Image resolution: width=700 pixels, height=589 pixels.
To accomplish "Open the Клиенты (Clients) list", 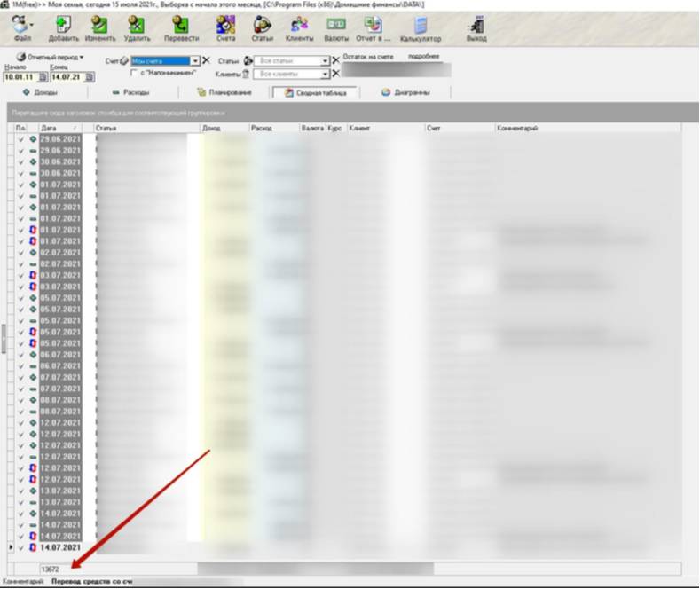I will point(299,27).
